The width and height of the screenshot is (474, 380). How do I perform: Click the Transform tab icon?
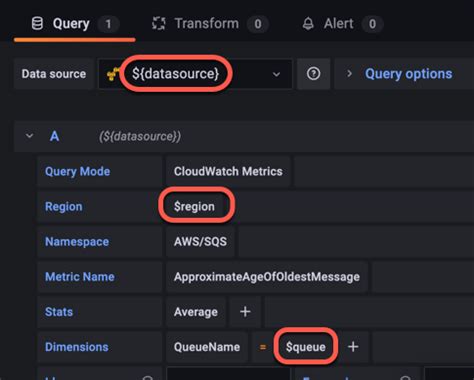tap(159, 24)
